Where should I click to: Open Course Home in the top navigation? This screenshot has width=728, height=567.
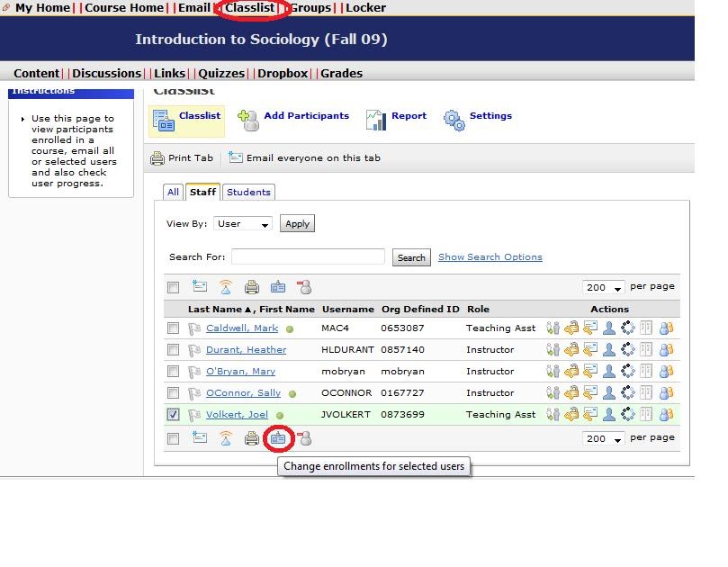[124, 8]
